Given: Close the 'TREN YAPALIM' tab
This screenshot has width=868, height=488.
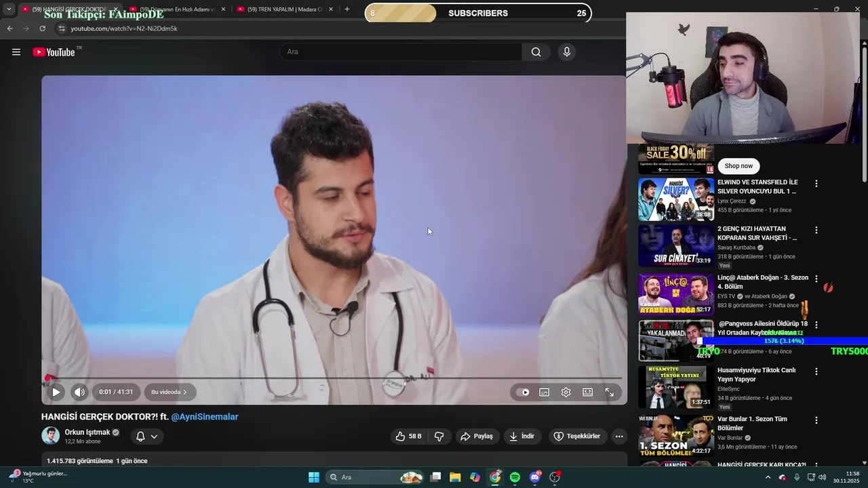Looking at the screenshot, I should click(x=331, y=9).
